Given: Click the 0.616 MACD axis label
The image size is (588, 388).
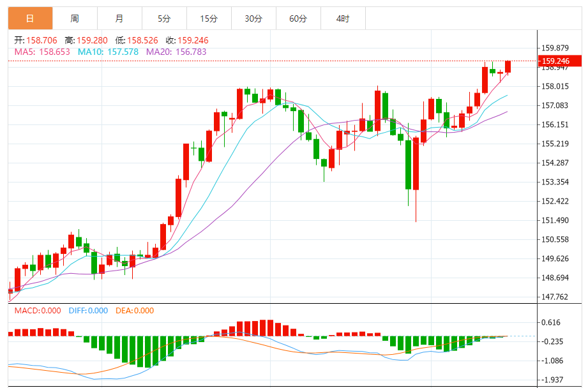Looking at the screenshot, I should 550,322.
